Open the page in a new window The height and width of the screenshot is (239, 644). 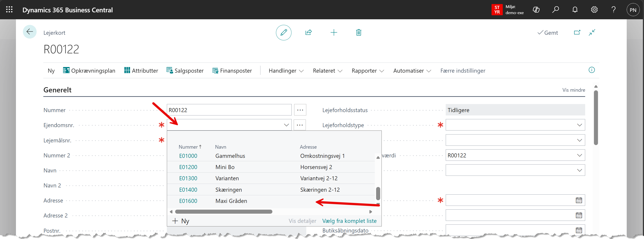pyautogui.click(x=577, y=33)
